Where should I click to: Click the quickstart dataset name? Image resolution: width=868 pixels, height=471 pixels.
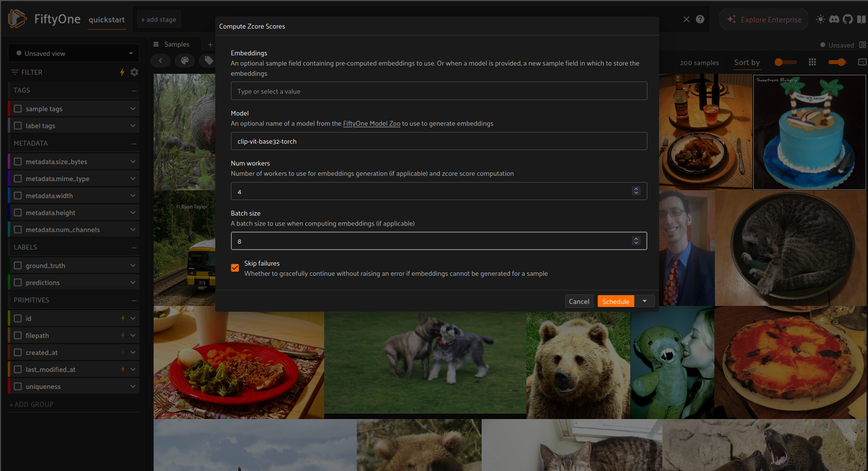click(x=106, y=19)
